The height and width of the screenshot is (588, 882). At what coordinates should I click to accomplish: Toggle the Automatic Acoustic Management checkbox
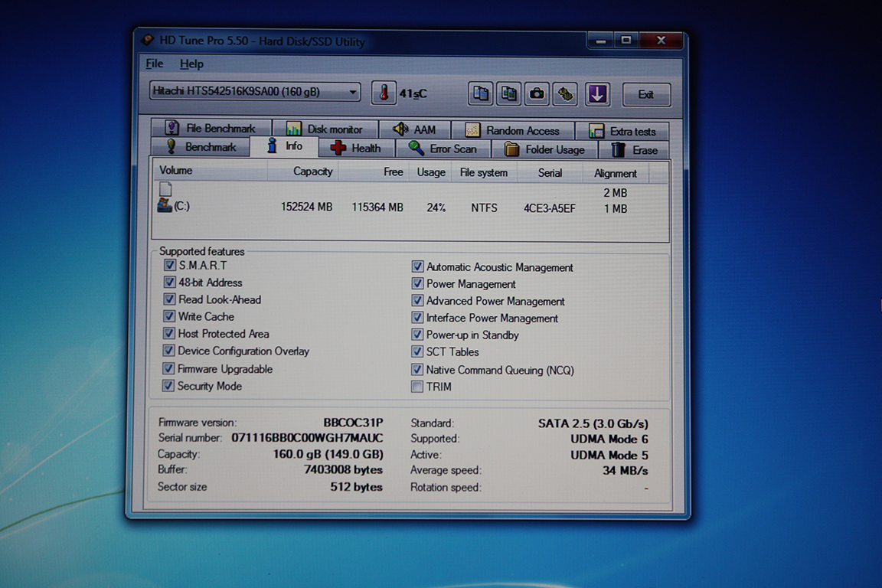coord(417,266)
